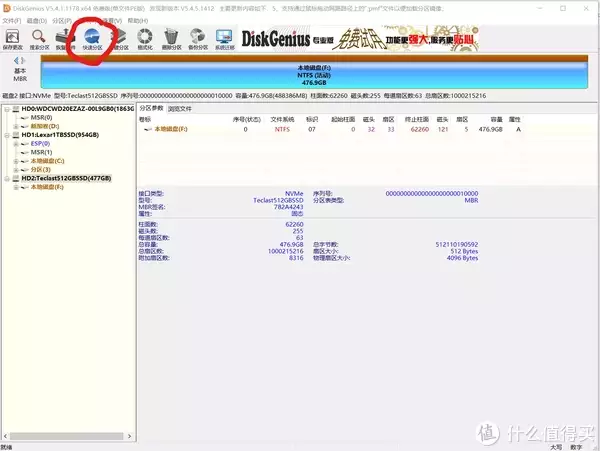Go to the previous disk arrow

[x=16, y=60]
